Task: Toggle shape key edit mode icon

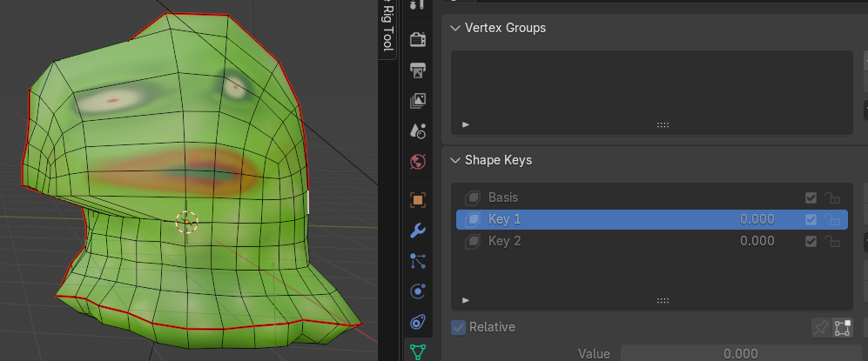Action: pyautogui.click(x=843, y=327)
